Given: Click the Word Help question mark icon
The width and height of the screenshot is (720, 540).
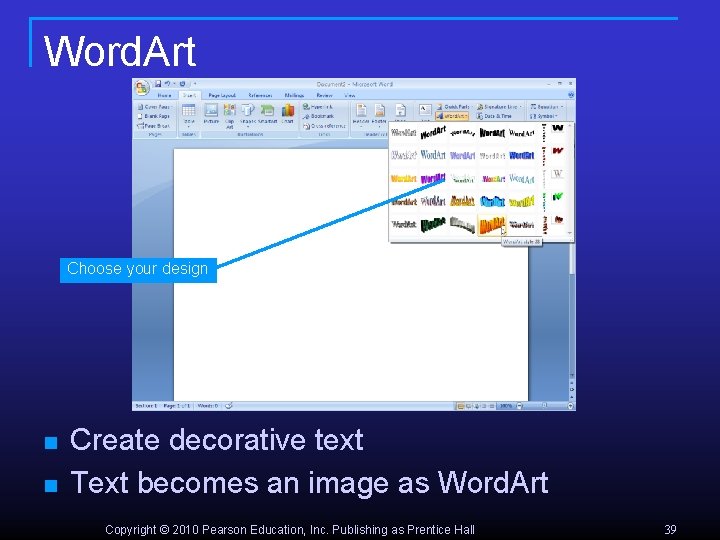Looking at the screenshot, I should coord(571,95).
